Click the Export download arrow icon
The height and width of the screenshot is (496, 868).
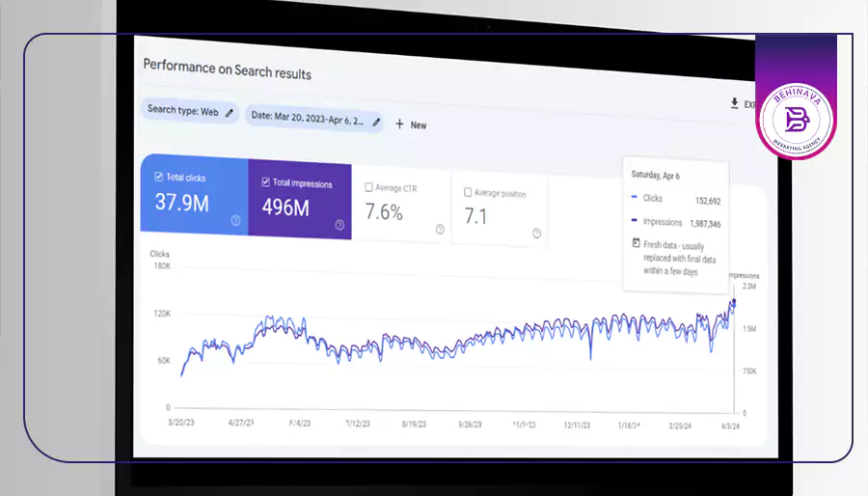[734, 103]
